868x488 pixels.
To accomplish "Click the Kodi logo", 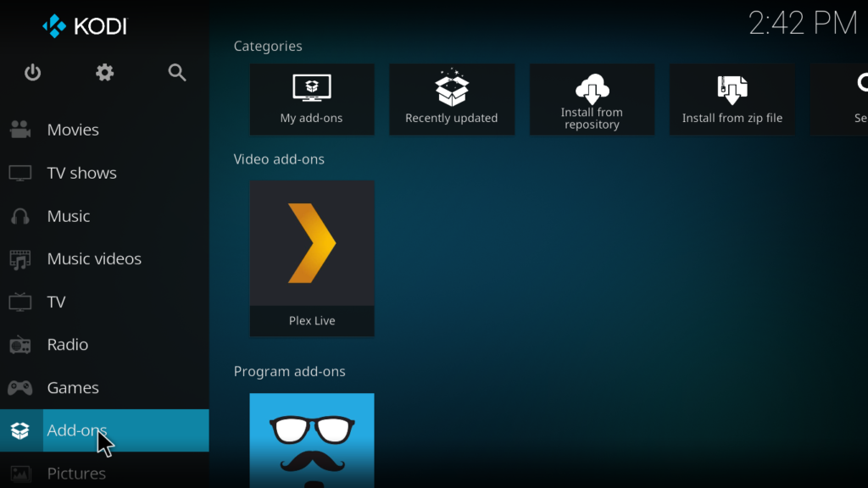I will (85, 26).
